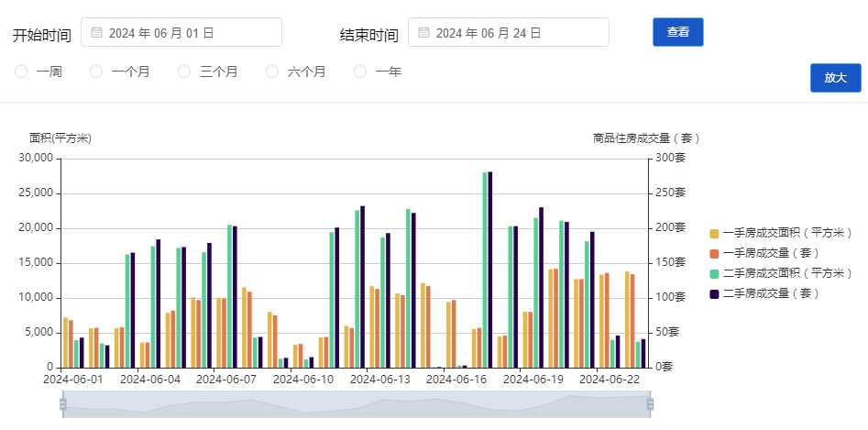Viewport: 868px width, 430px height.
Task: Toggle the 二手房成交量 dark purple legend swatch
Action: click(714, 294)
